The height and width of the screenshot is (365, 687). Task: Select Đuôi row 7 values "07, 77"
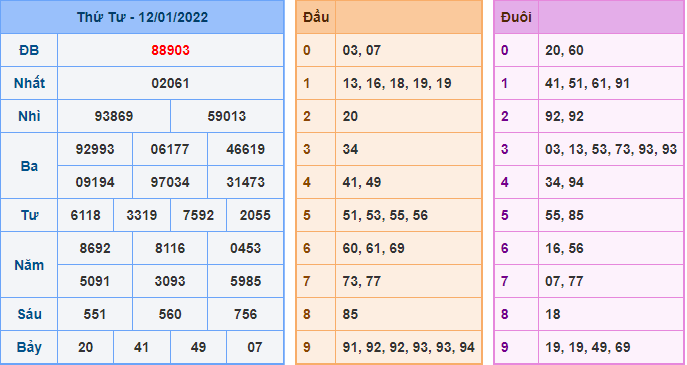pos(564,281)
